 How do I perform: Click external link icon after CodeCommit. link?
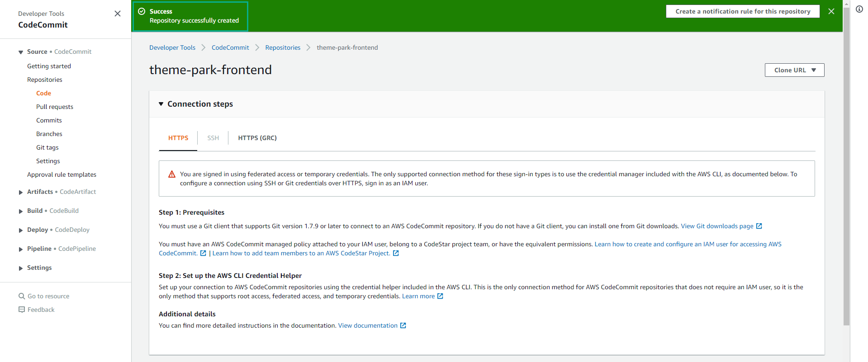203,253
